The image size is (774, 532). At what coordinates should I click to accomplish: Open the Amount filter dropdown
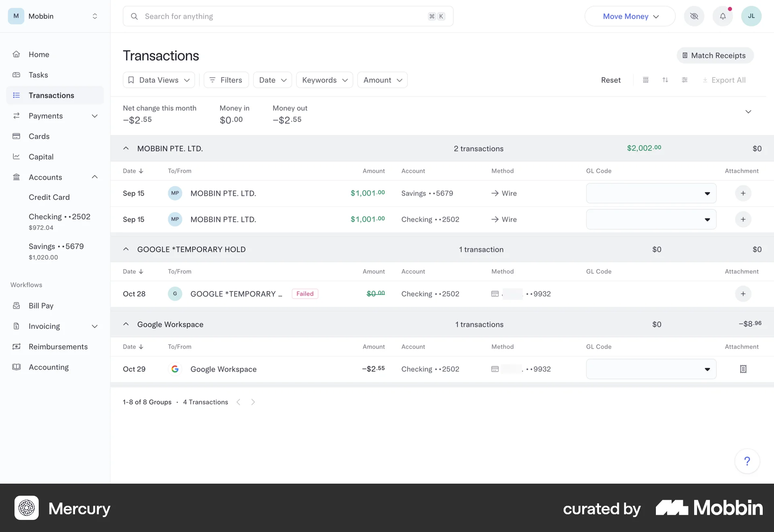pyautogui.click(x=382, y=80)
